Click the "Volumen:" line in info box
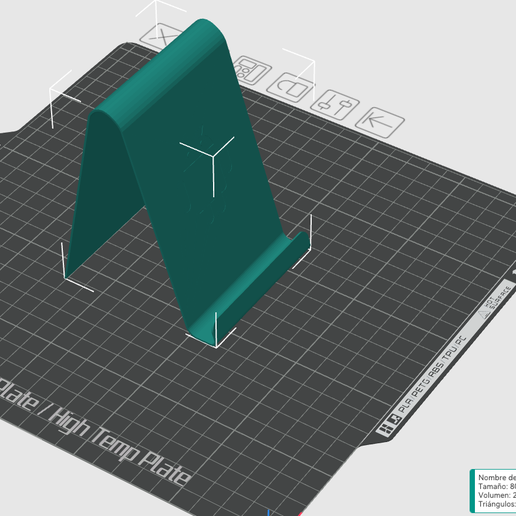 click(497, 495)
